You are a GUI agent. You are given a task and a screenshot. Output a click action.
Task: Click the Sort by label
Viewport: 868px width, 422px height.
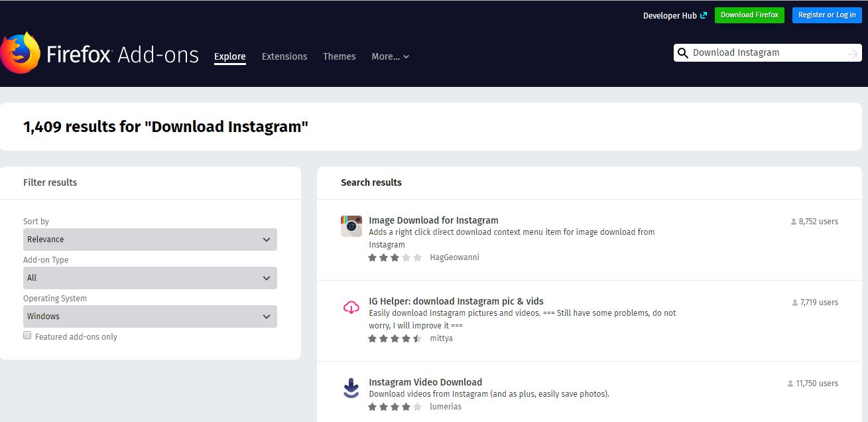(x=36, y=222)
